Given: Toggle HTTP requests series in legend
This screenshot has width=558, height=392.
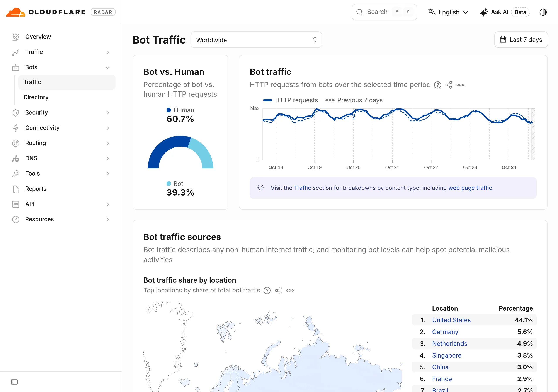Looking at the screenshot, I should 290,100.
